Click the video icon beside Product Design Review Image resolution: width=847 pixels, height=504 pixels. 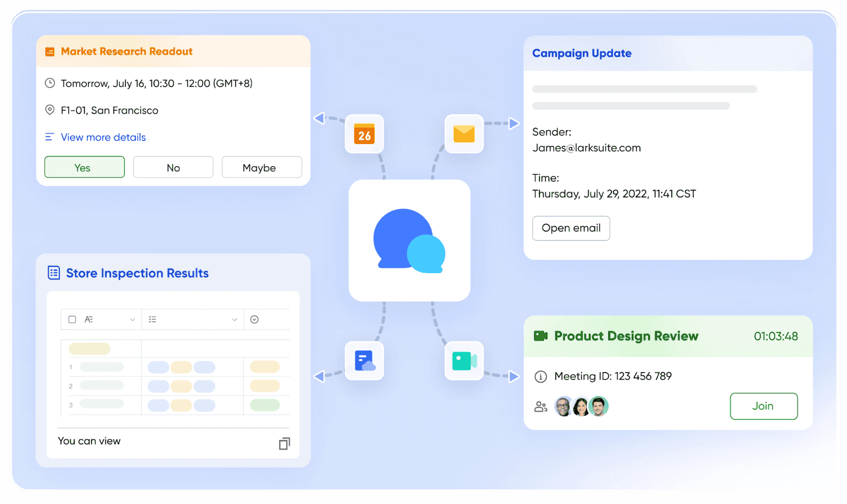tap(540, 336)
